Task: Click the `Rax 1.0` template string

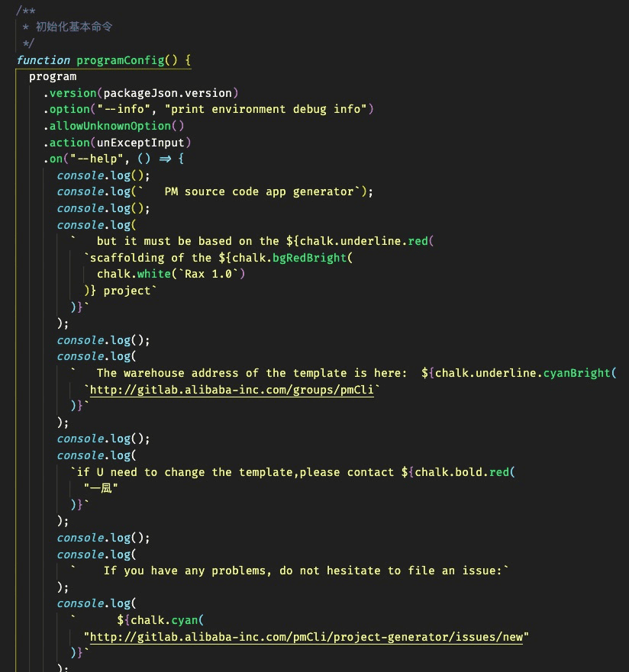Action: click(x=205, y=274)
